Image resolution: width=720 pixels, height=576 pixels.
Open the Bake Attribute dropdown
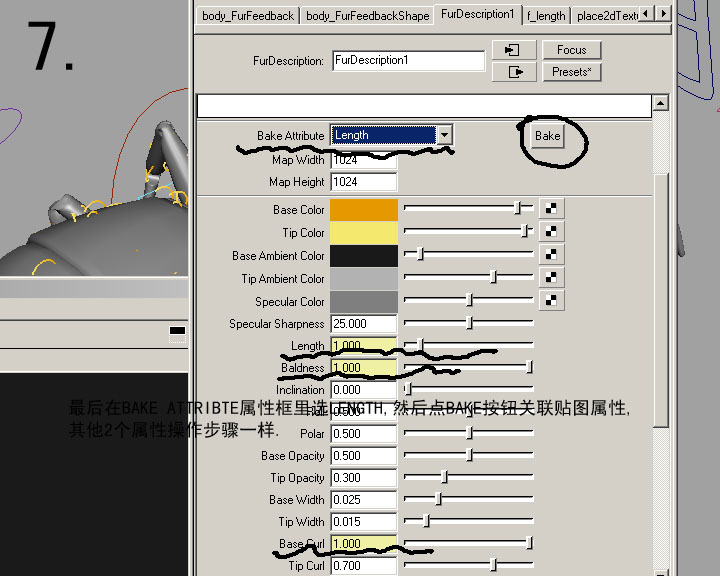pyautogui.click(x=444, y=135)
